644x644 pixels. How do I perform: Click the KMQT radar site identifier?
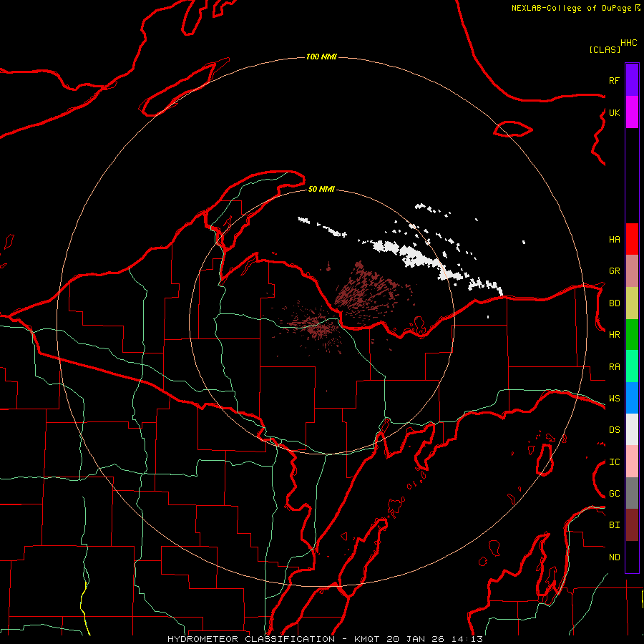click(x=367, y=639)
